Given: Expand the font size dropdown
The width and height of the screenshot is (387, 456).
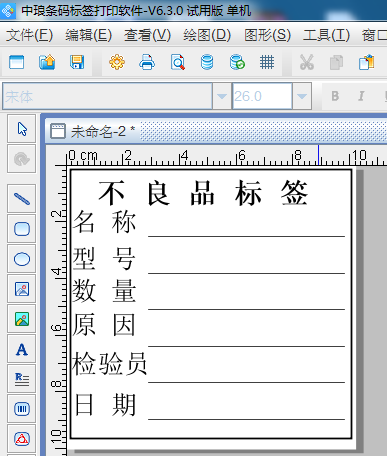Looking at the screenshot, I should (302, 96).
